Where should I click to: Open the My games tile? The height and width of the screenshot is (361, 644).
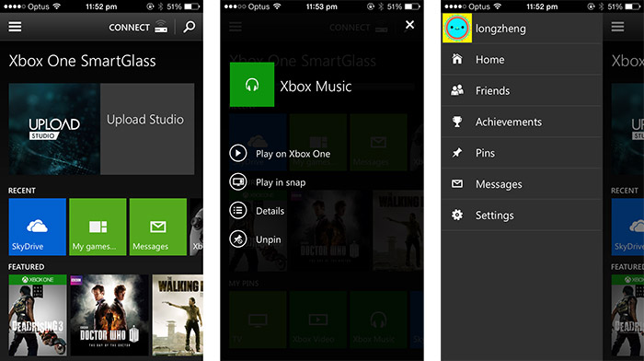[x=98, y=227]
